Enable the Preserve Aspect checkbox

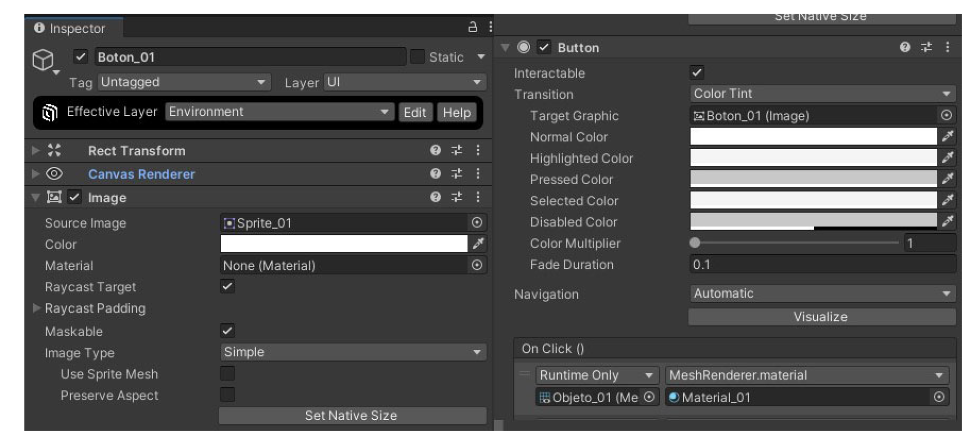(x=227, y=395)
